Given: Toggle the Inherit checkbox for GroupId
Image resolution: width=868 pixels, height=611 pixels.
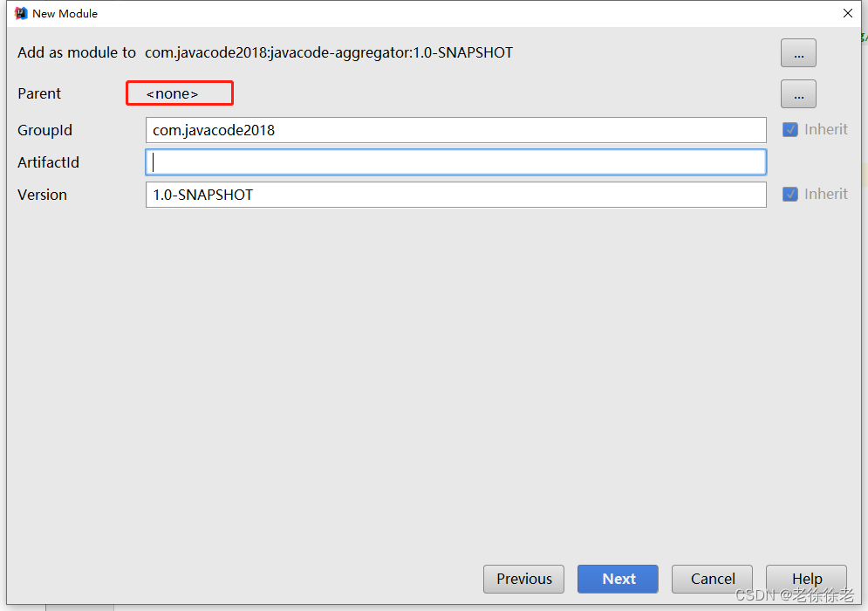Looking at the screenshot, I should tap(790, 130).
